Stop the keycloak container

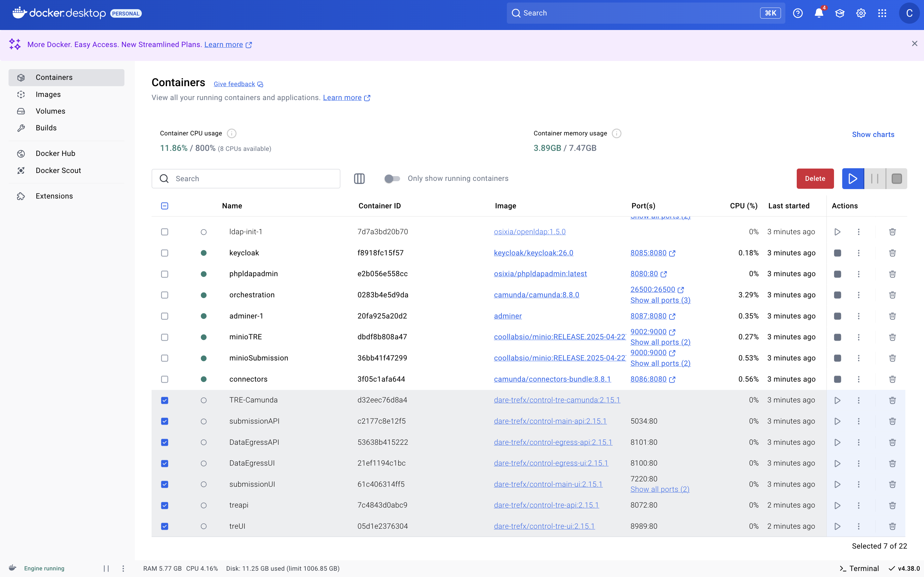tap(837, 253)
